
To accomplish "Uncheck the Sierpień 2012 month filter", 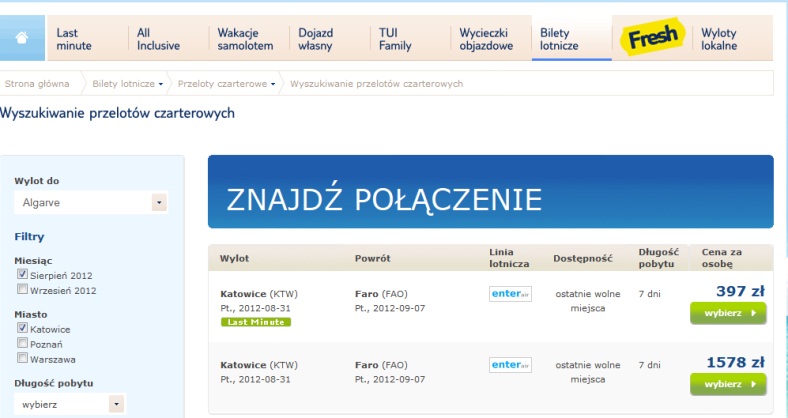I will 22,274.
